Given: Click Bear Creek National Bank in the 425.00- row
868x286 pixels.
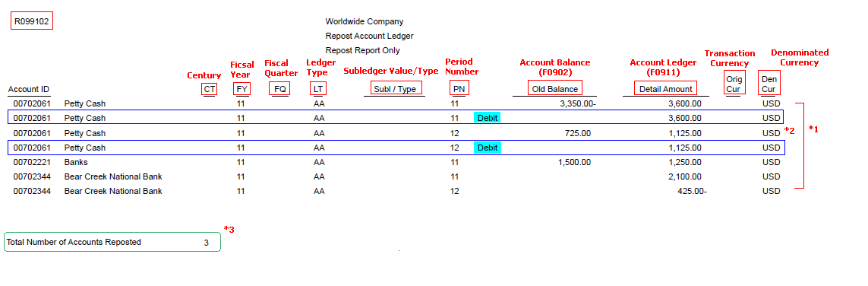Looking at the screenshot, I should click(x=113, y=191).
